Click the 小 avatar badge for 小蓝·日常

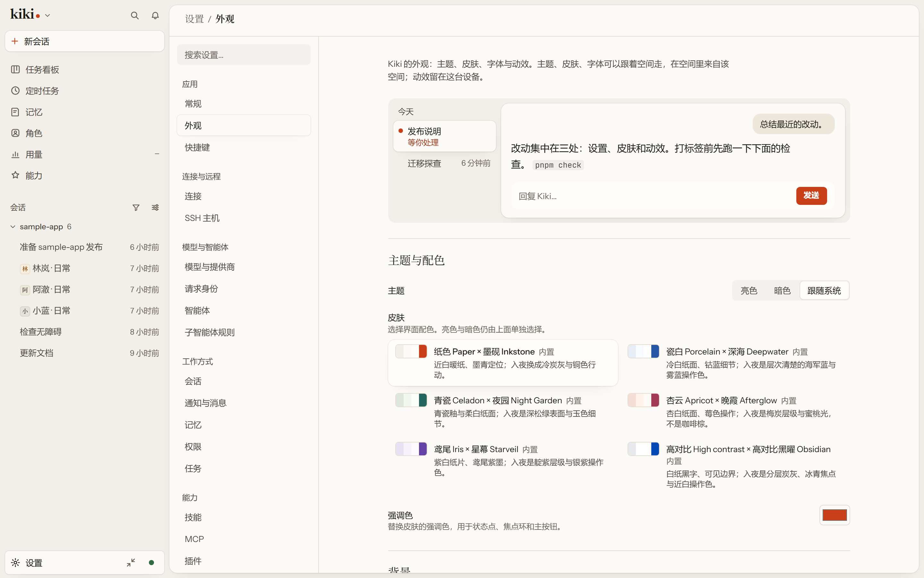[x=25, y=311]
